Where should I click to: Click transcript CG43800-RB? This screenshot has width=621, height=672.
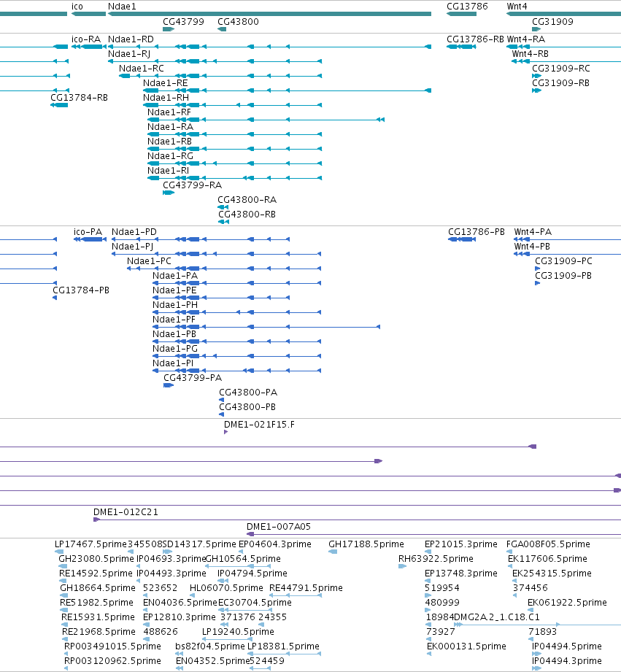[x=224, y=222]
